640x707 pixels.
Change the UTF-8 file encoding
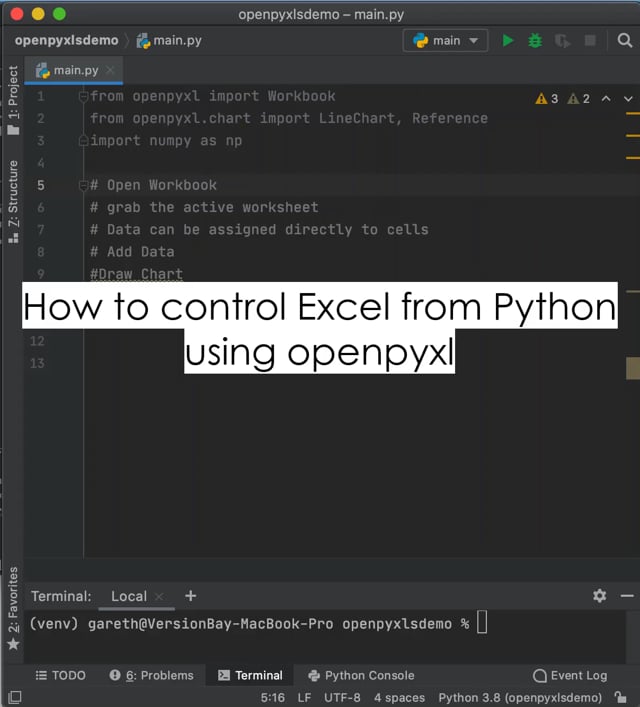[x=342, y=698]
